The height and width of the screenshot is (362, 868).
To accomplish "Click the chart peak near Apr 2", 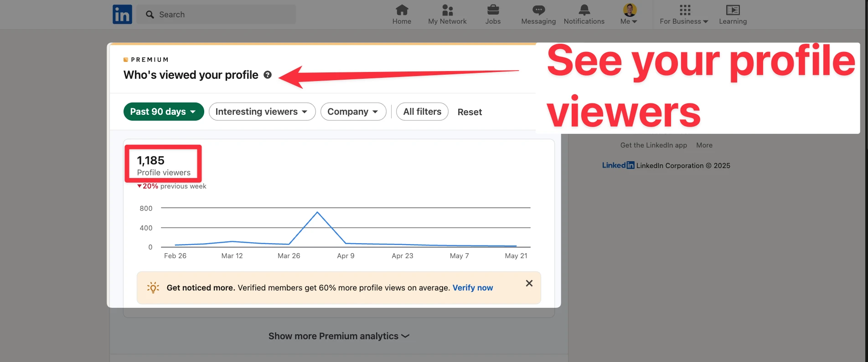I will 317,212.
